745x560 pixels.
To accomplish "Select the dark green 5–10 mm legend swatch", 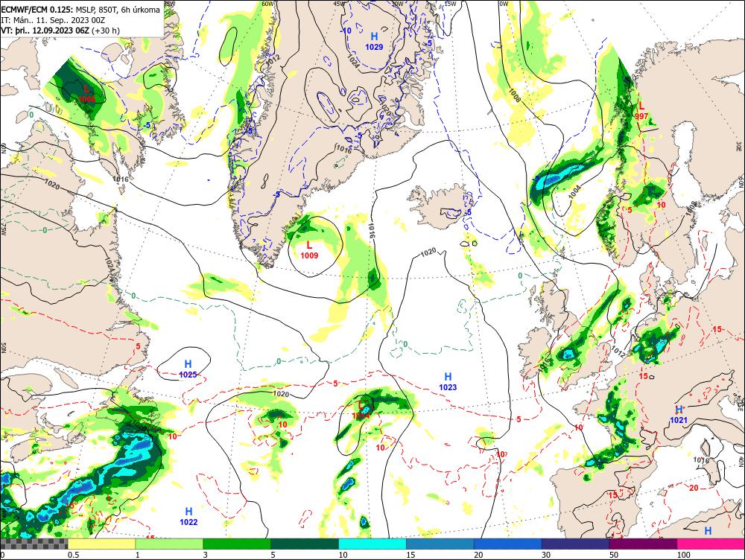I will click(x=305, y=544).
